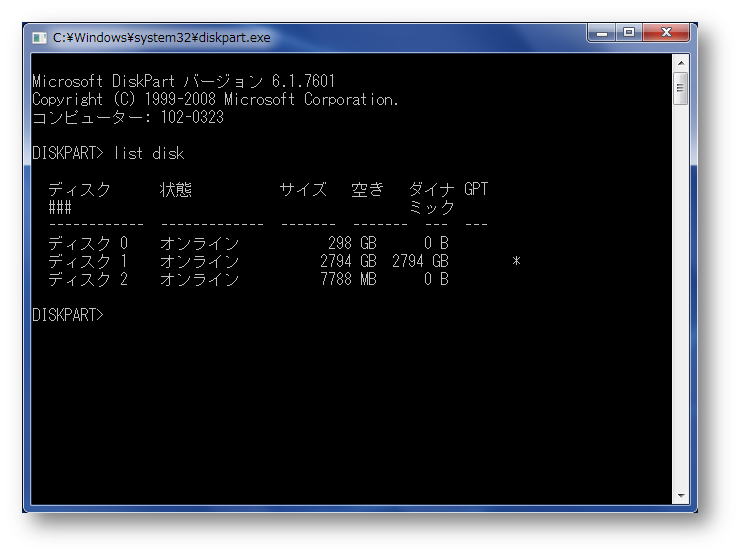Close the diskpart.exe window
Image resolution: width=740 pixels, height=555 pixels.
pos(666,33)
